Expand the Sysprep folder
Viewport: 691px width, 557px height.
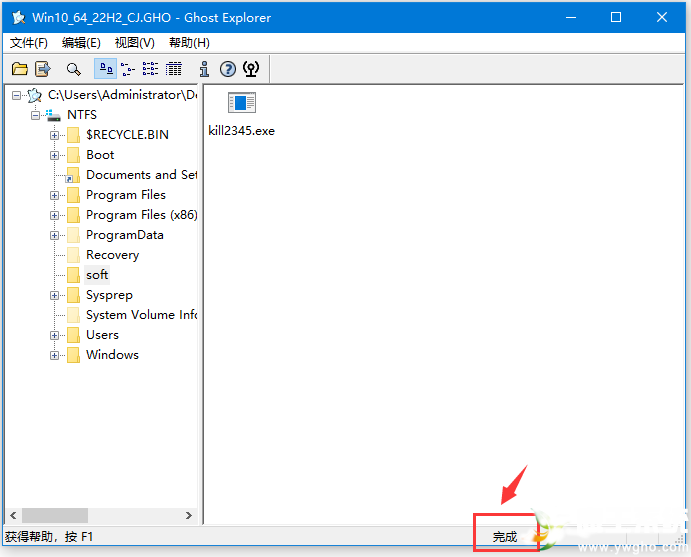(54, 295)
